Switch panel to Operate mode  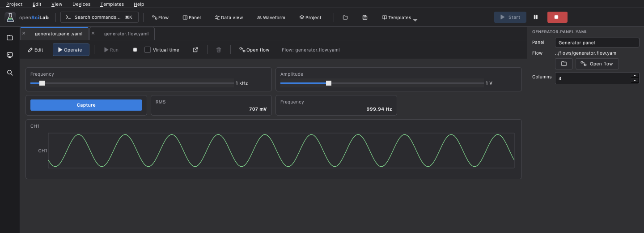(x=71, y=50)
